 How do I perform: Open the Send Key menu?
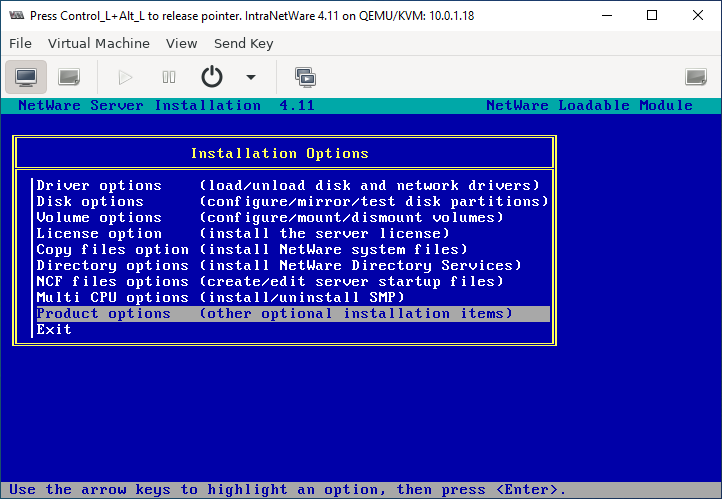(x=244, y=43)
